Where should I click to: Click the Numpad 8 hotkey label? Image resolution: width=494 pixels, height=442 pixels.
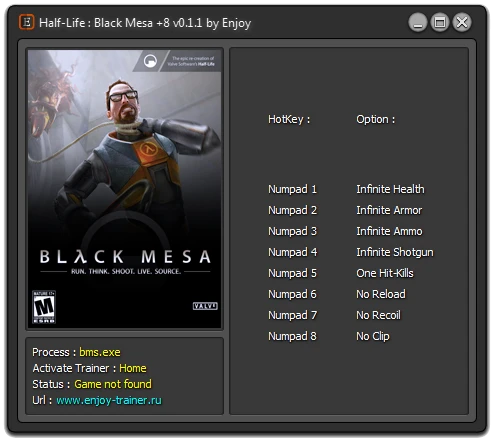(292, 336)
